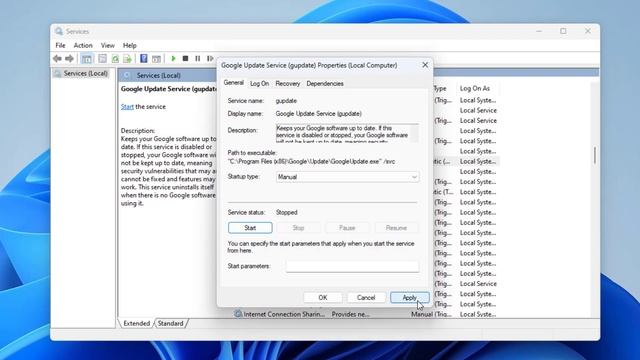Toggle the Show/Hide Console Tree toolbar icon
The image size is (640, 360).
click(x=87, y=59)
